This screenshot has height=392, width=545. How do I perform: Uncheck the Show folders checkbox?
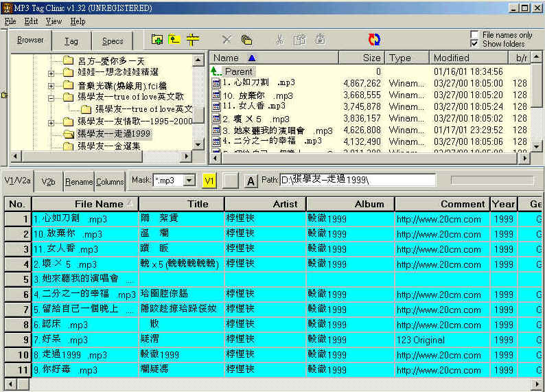pyautogui.click(x=474, y=43)
